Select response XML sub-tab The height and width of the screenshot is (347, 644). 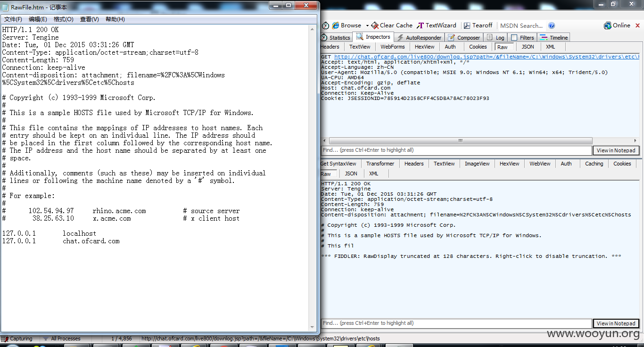click(374, 173)
